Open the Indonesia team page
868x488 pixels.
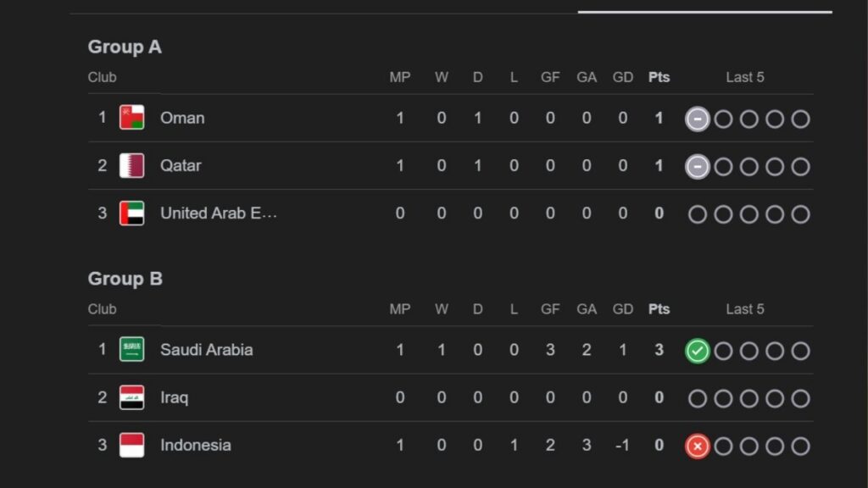coord(198,445)
